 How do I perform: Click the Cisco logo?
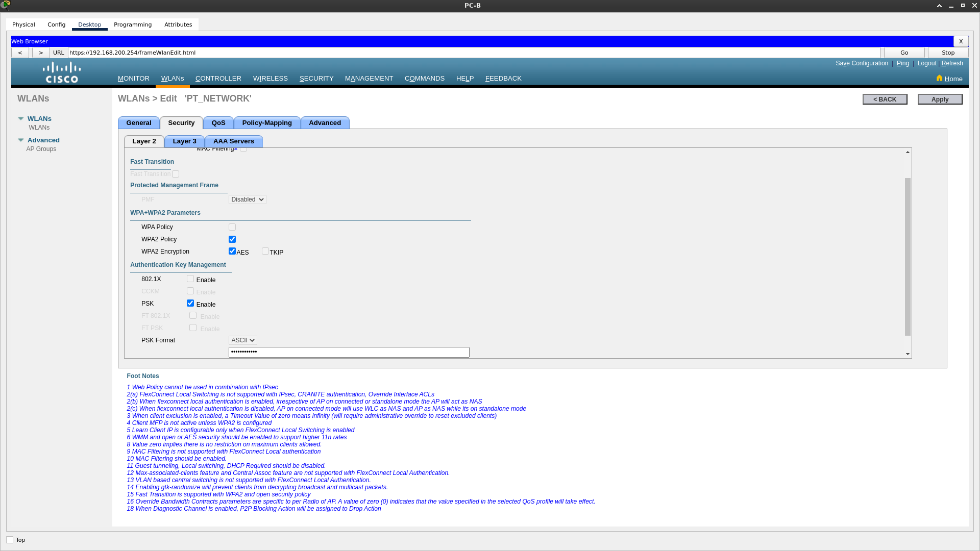coord(62,72)
